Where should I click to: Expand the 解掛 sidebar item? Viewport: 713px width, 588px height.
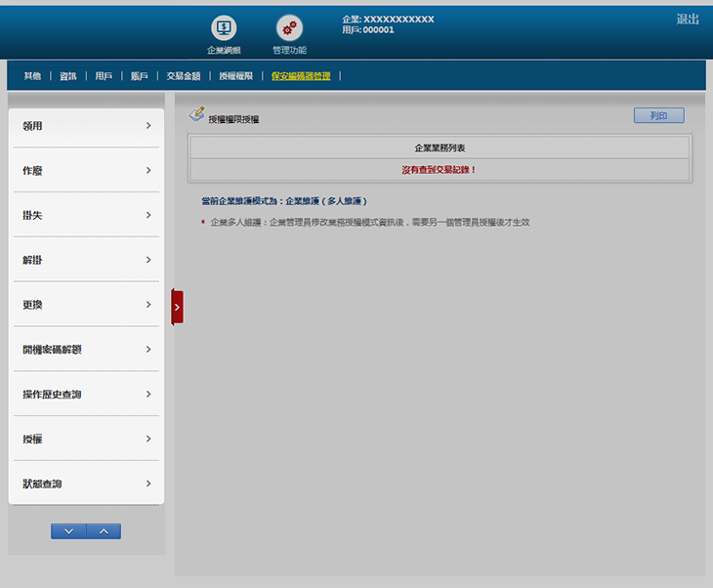[x=86, y=260]
